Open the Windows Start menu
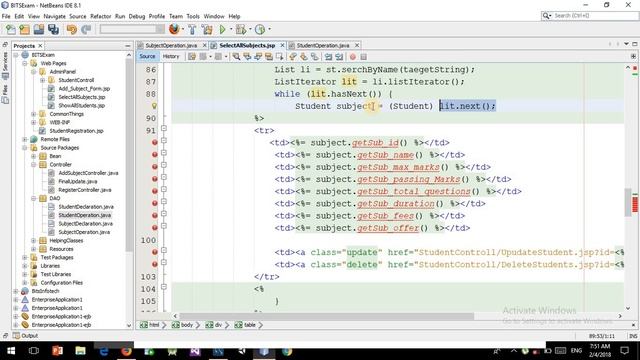 point(11,351)
